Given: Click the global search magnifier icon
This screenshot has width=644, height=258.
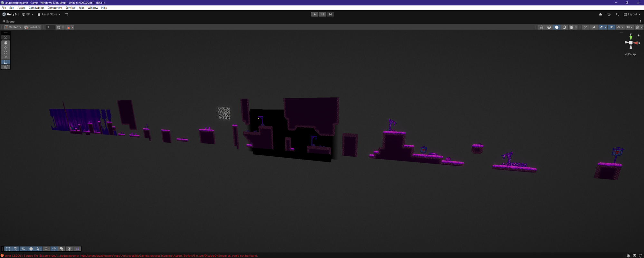Looking at the screenshot, I should click(617, 14).
